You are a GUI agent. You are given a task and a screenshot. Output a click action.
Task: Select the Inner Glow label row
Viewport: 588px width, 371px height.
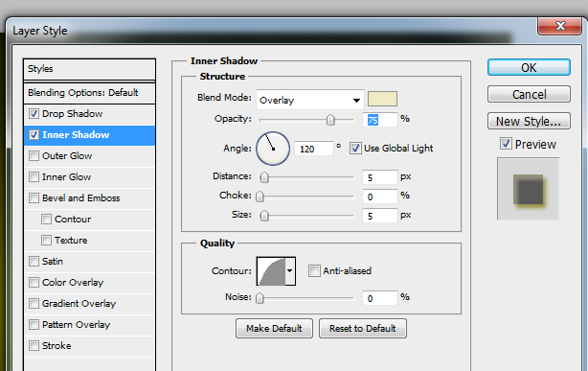tap(66, 176)
